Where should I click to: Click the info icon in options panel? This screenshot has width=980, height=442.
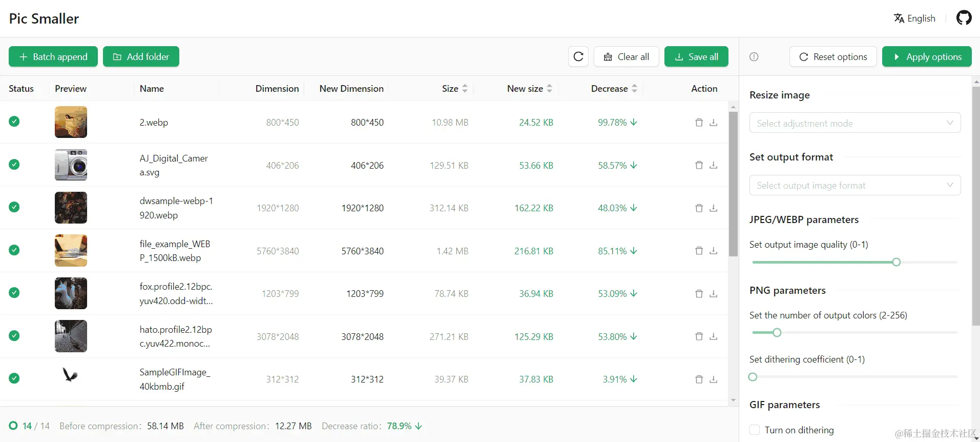coord(754,57)
